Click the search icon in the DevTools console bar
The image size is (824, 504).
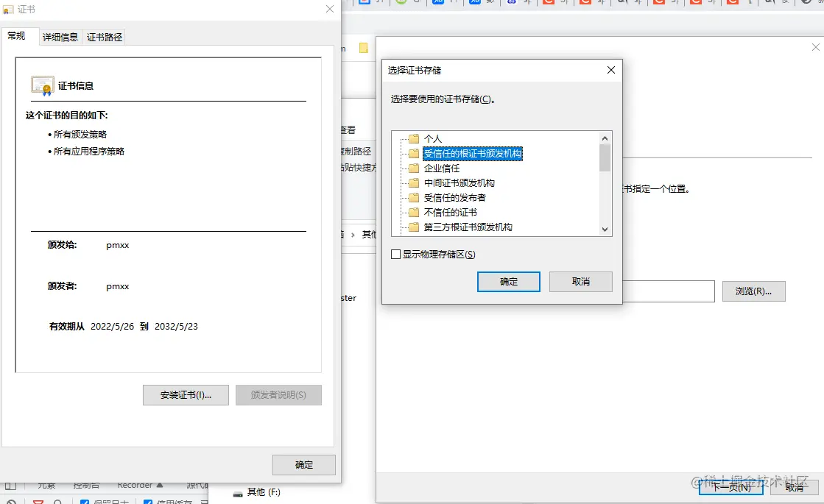click(x=57, y=501)
